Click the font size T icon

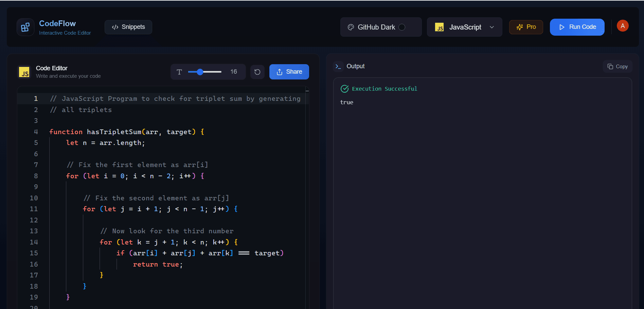pyautogui.click(x=179, y=72)
